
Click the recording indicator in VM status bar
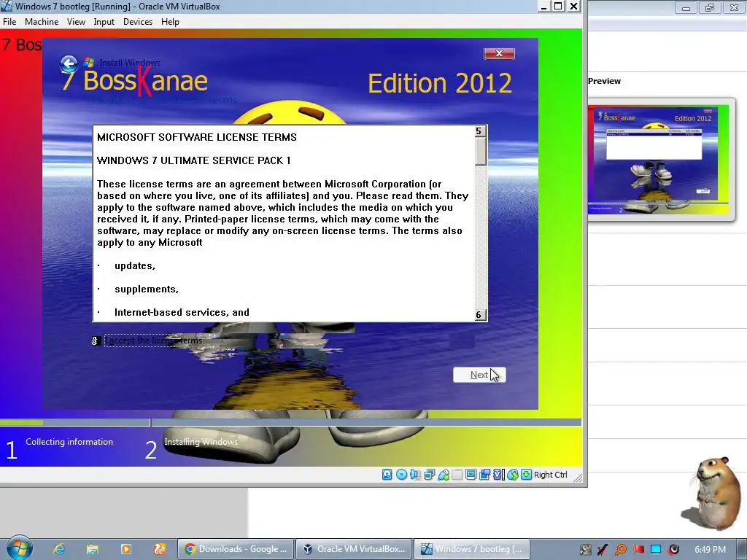pos(484,474)
